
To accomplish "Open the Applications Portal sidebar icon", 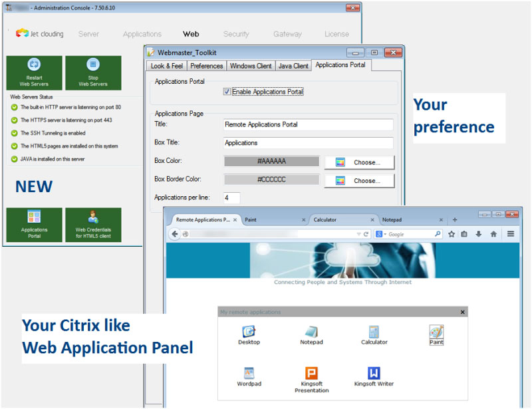I will pos(34,225).
